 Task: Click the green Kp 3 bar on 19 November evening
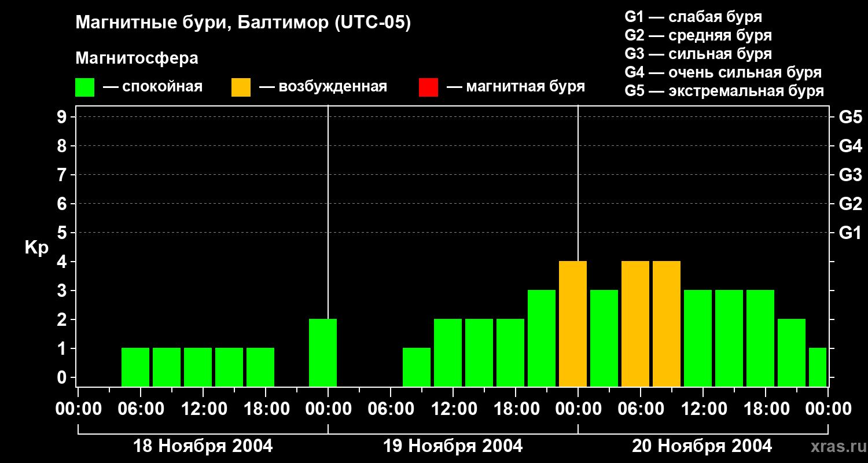click(x=542, y=338)
